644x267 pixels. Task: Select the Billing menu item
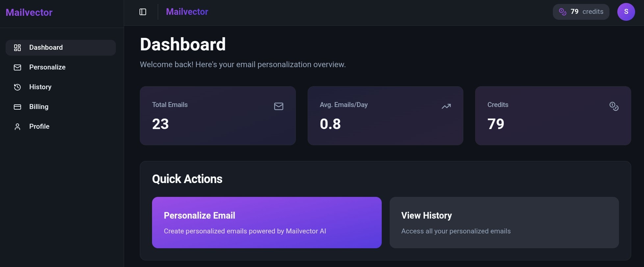39,107
